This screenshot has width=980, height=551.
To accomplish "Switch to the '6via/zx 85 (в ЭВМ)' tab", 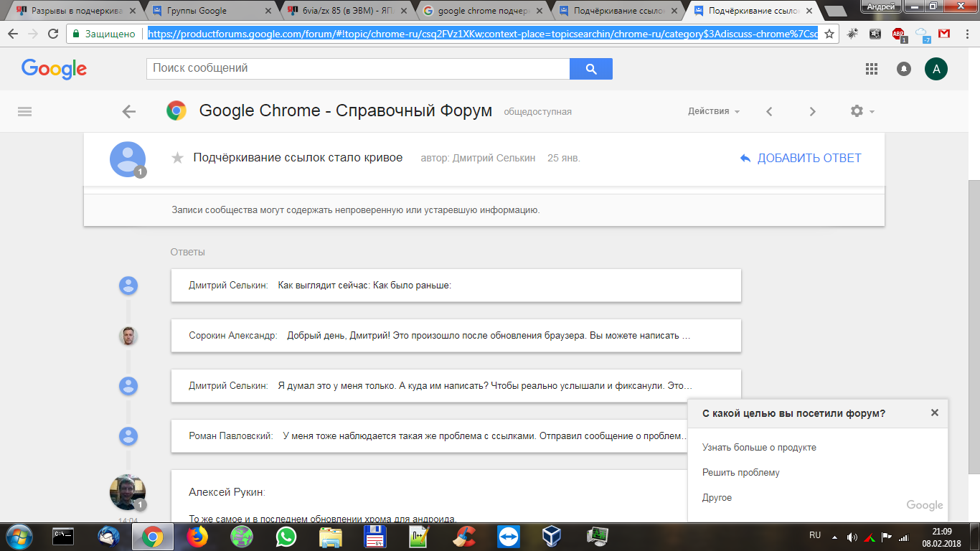I will [x=349, y=11].
